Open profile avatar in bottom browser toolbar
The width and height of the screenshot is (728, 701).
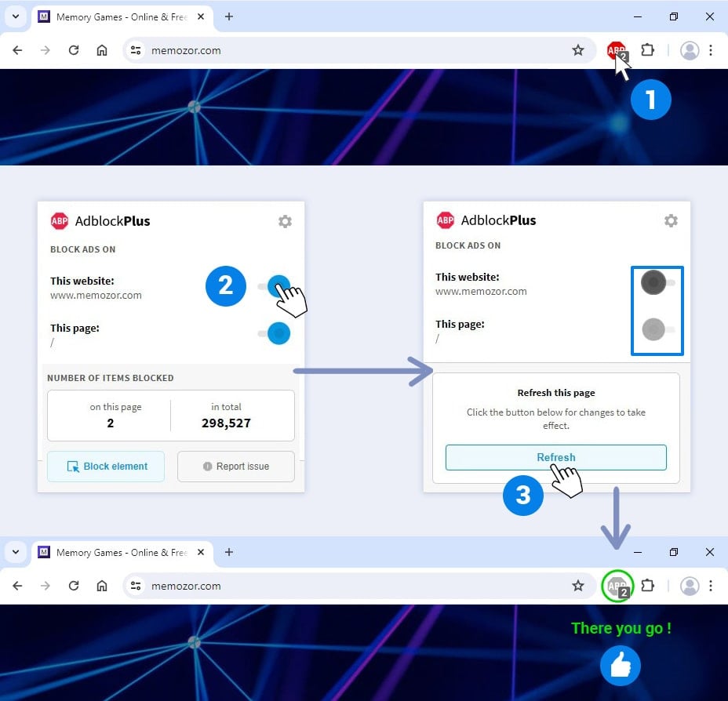click(x=690, y=586)
